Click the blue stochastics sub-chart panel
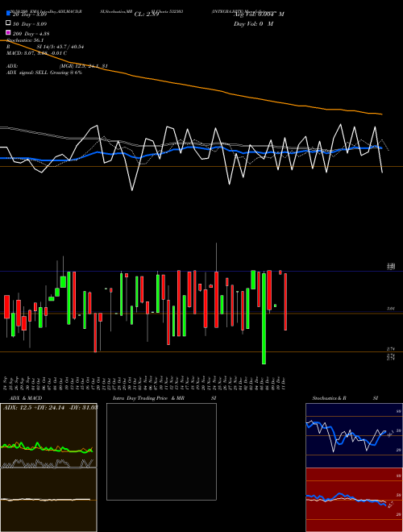The width and height of the screenshot is (403, 532). (x=354, y=435)
